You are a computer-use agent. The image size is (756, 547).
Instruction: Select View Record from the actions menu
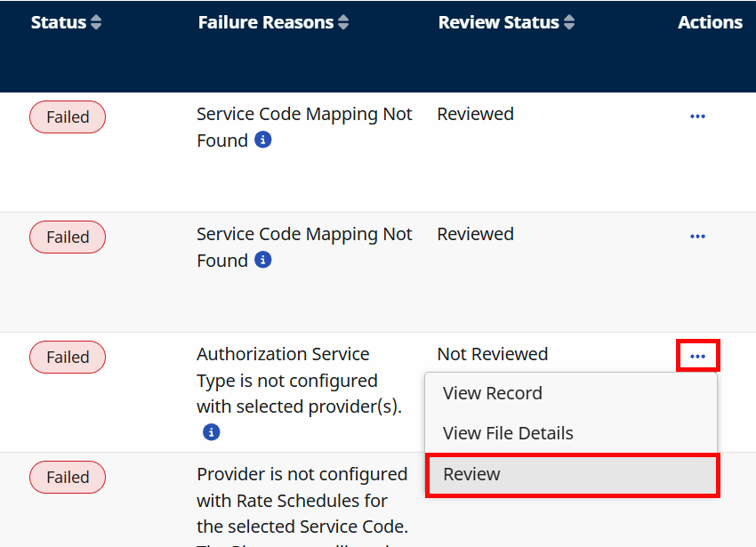click(x=493, y=393)
